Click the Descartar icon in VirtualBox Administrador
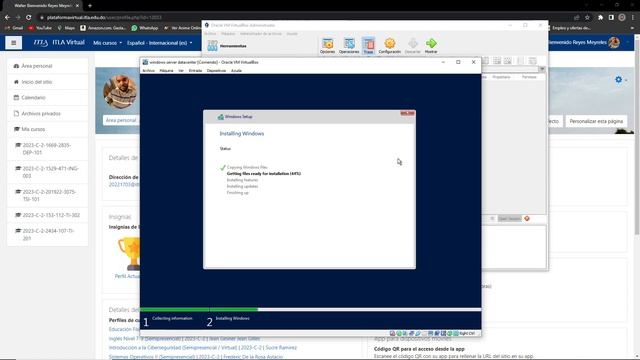This screenshot has width=640, height=360. coord(413,46)
